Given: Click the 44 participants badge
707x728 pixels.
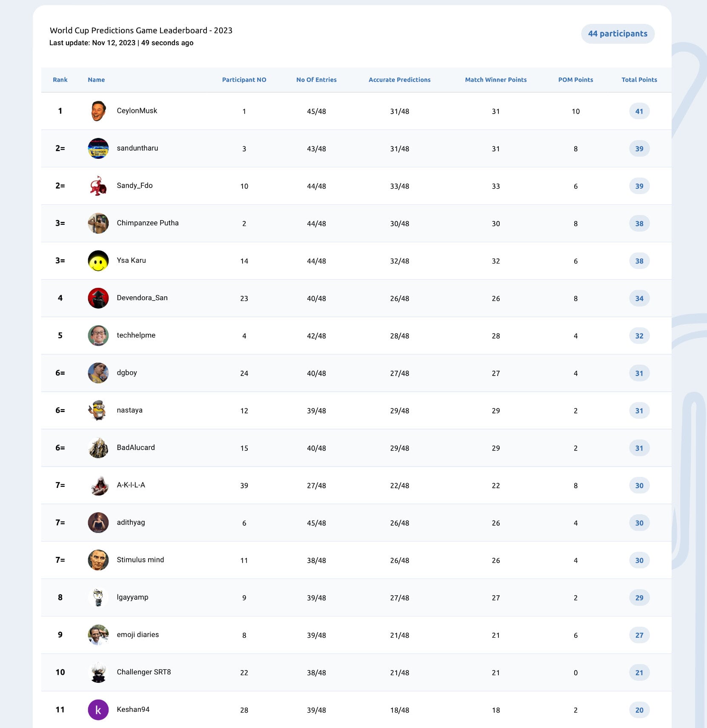Looking at the screenshot, I should point(618,34).
